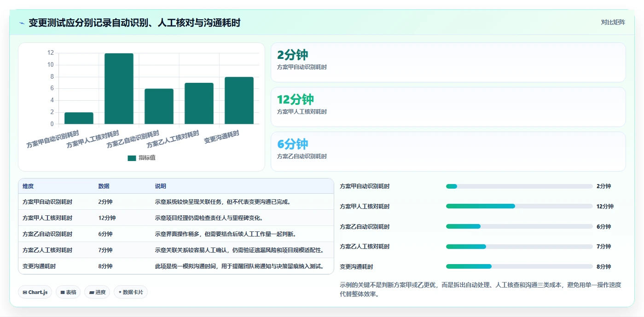Click 方案乙自动识别耗时 progress bar
644x317 pixels.
pos(519,226)
